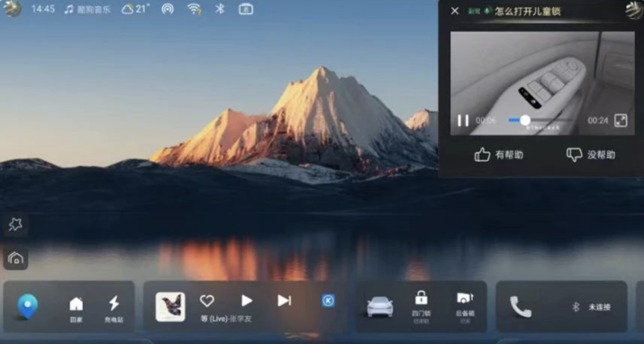Expand the tutorial video to fullscreen
644x344 pixels.
point(621,121)
